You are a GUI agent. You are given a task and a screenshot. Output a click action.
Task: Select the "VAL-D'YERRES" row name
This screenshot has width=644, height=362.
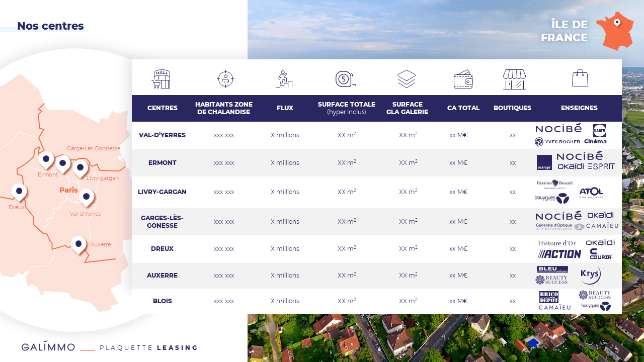[162, 135]
